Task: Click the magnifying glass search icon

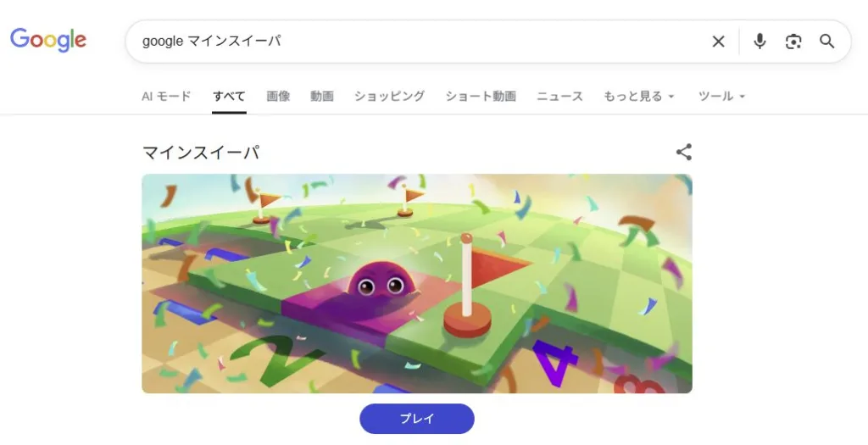Action: (827, 42)
